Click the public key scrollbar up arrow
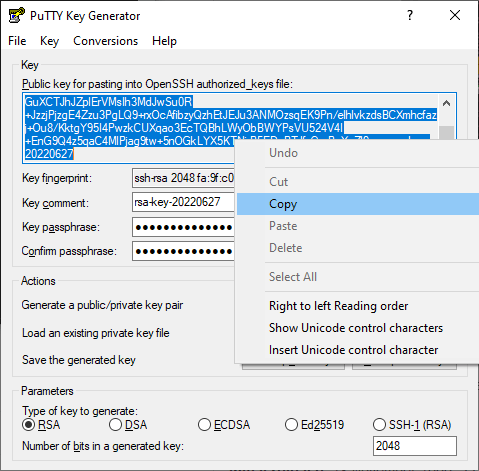Viewport: 479px width, 471px height. click(447, 103)
